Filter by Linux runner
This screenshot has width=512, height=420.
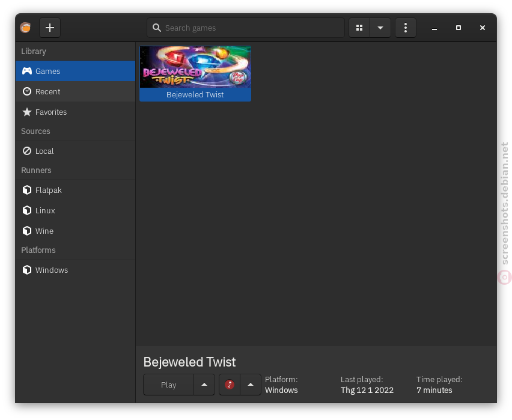click(x=76, y=210)
